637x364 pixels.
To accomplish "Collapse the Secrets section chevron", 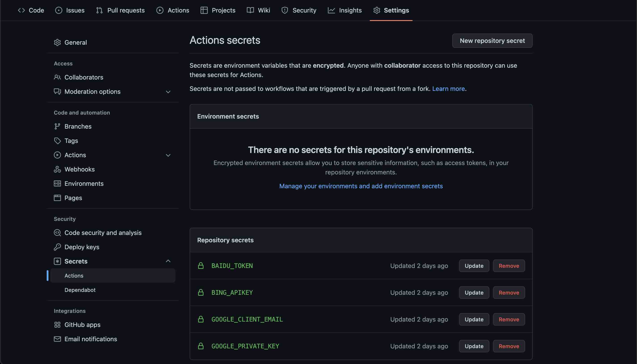I will (168, 261).
